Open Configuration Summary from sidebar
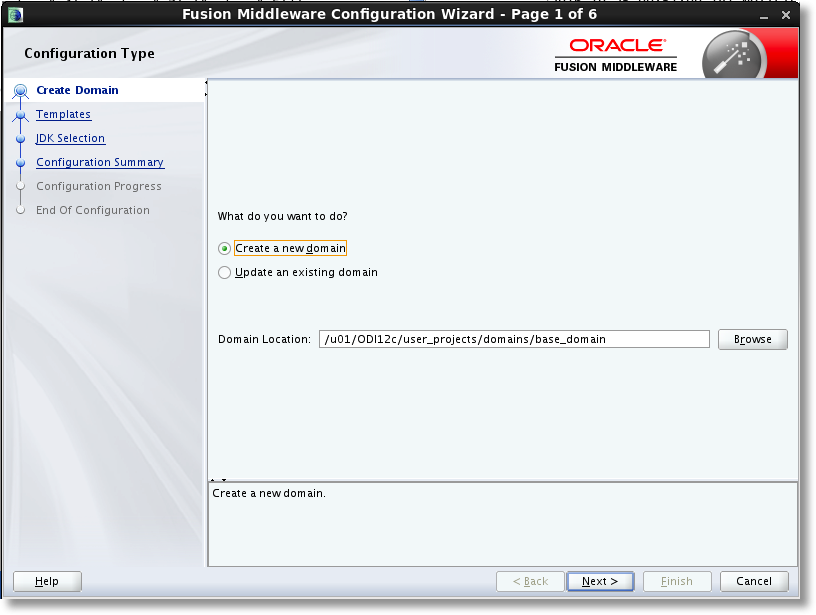816x615 pixels. (100, 162)
